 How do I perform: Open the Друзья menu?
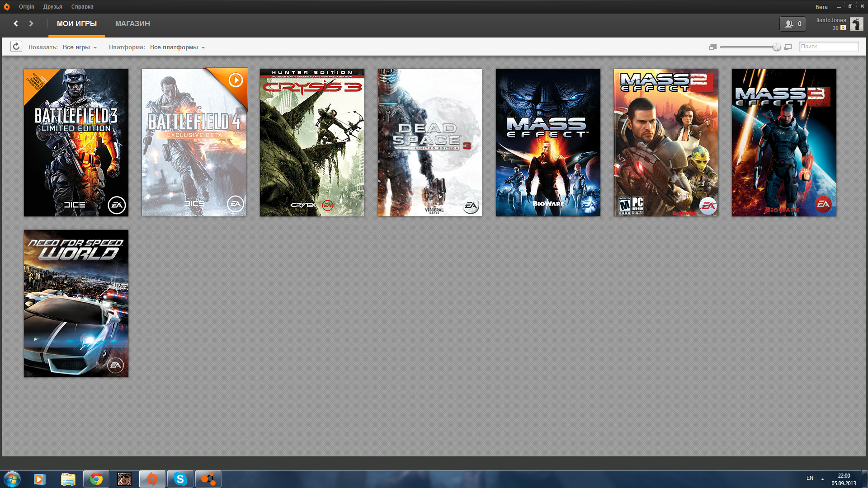tap(53, 7)
